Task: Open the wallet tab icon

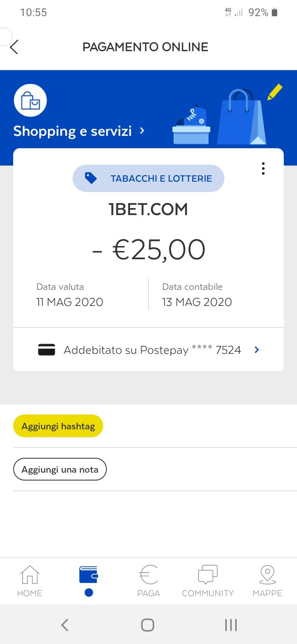Action: pyautogui.click(x=88, y=575)
